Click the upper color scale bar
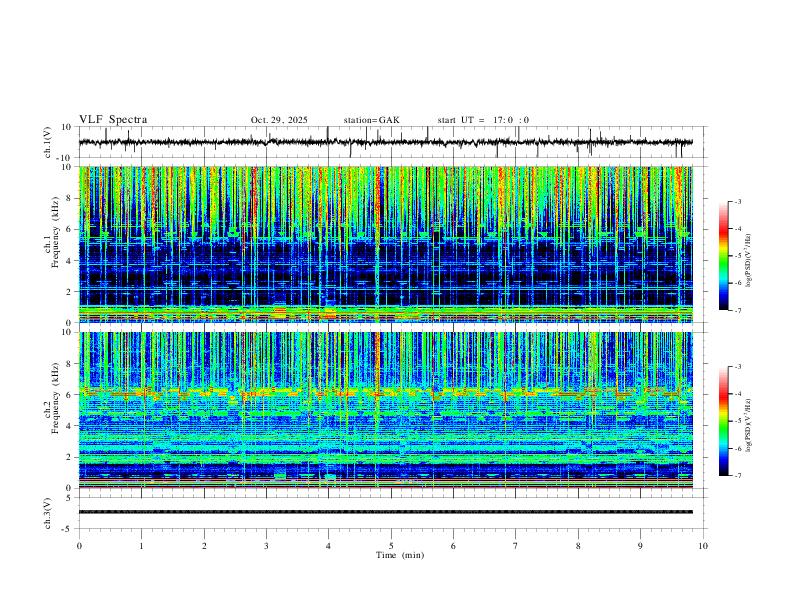Viewport: 792px width, 612px height. 723,256
